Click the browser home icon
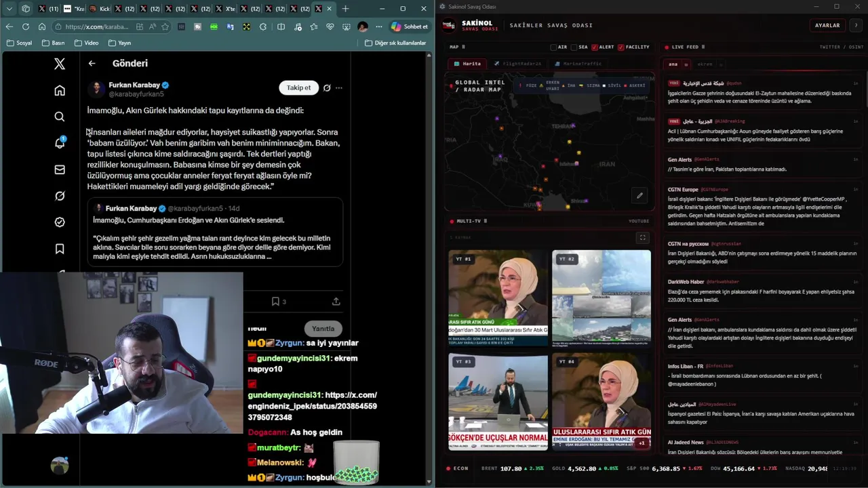Viewport: 868px width, 488px height. [41, 26]
